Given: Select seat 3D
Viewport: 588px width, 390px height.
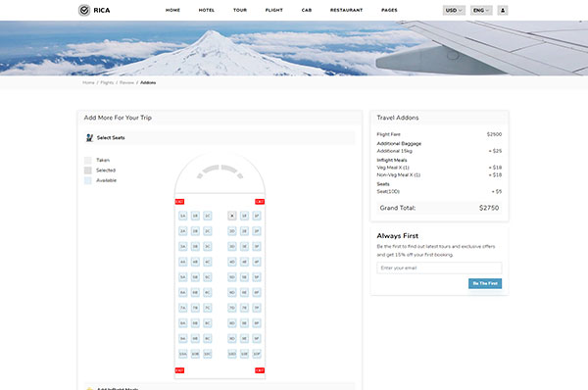Looking at the screenshot, I should 232,246.
